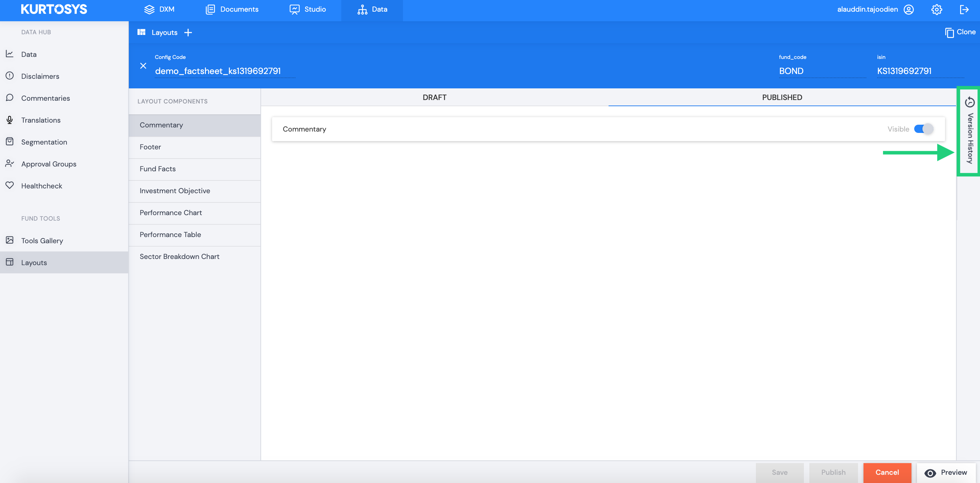Select the Performance Chart component

click(194, 213)
